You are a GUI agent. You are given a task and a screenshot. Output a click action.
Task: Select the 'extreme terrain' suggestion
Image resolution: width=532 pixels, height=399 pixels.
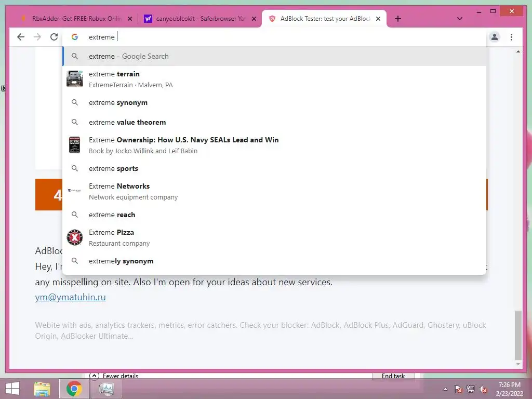[x=274, y=79]
